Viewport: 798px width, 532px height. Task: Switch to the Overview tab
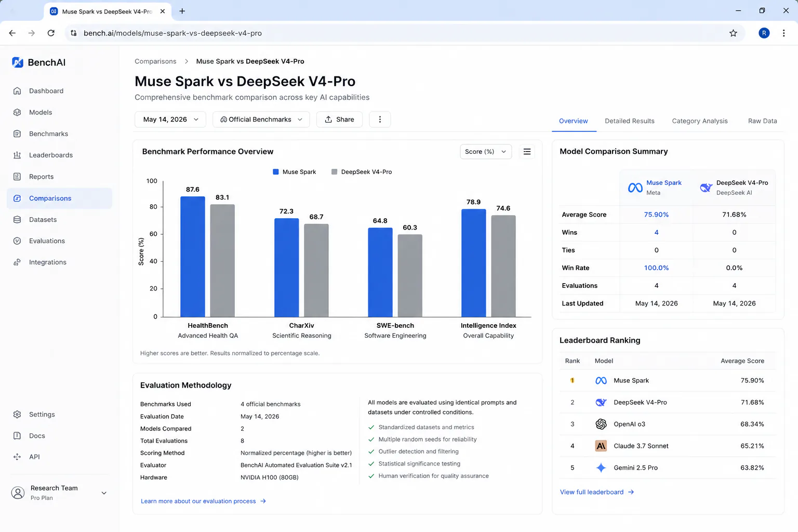coord(573,121)
